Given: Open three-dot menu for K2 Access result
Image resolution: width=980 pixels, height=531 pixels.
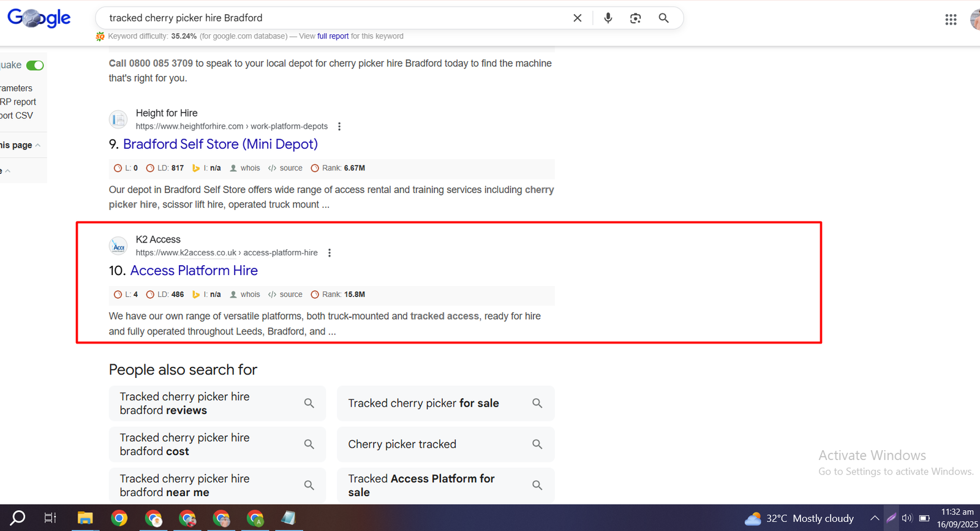Looking at the screenshot, I should coord(330,253).
